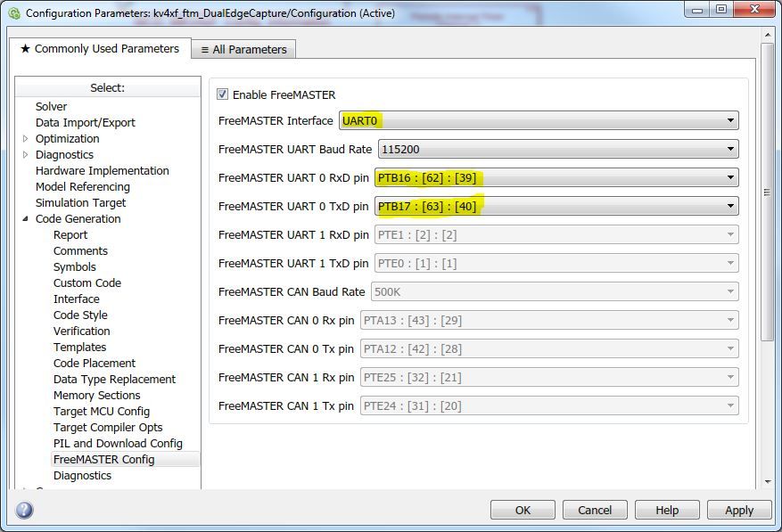Image resolution: width=782 pixels, height=532 pixels.
Task: Select the Optimization tree item
Action: pos(68,139)
